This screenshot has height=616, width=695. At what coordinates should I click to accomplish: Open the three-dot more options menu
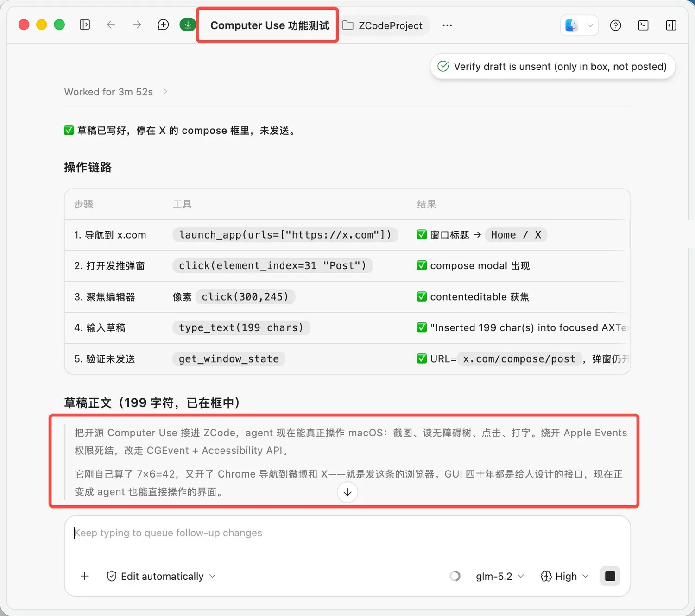pyautogui.click(x=447, y=25)
